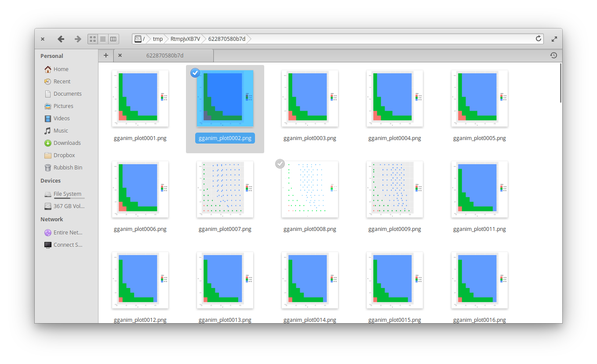Screen dimensions: 597x364
Task: Switch to column view
Action: coord(113,39)
